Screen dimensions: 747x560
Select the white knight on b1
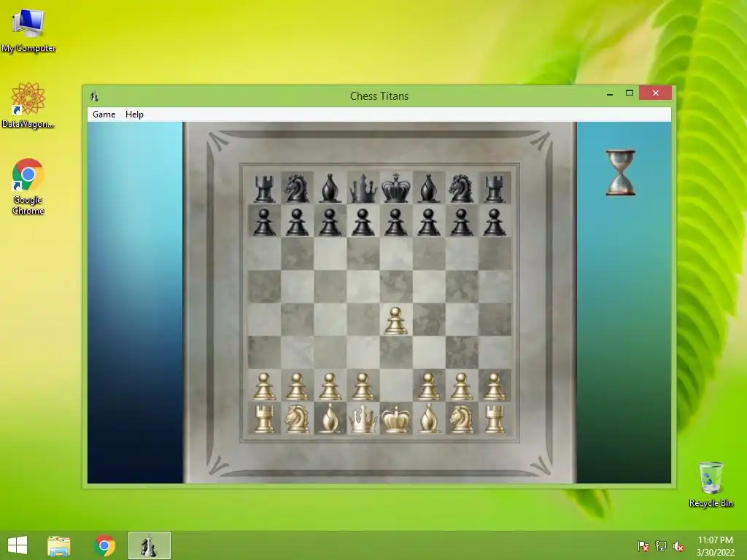click(298, 419)
